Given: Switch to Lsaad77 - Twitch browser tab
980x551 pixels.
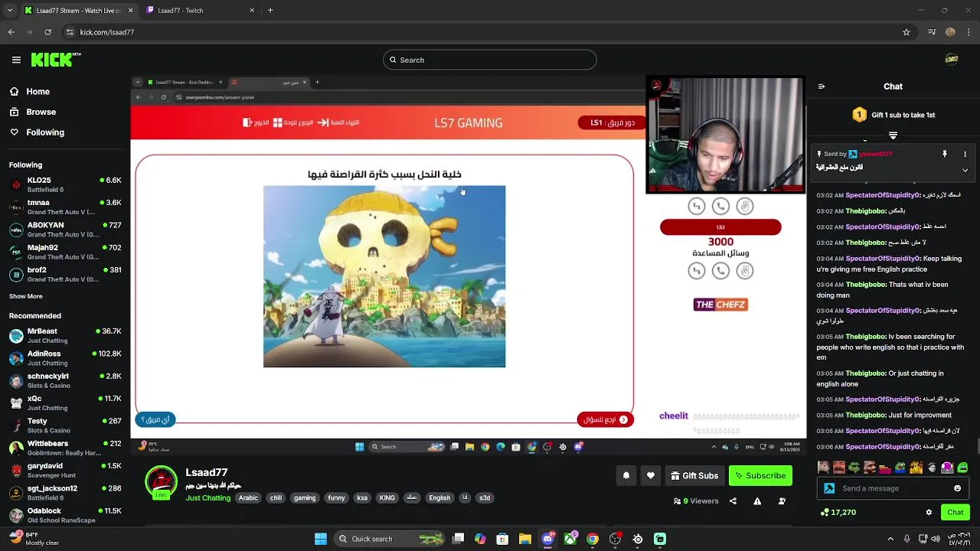Looking at the screenshot, I should pyautogui.click(x=199, y=11).
